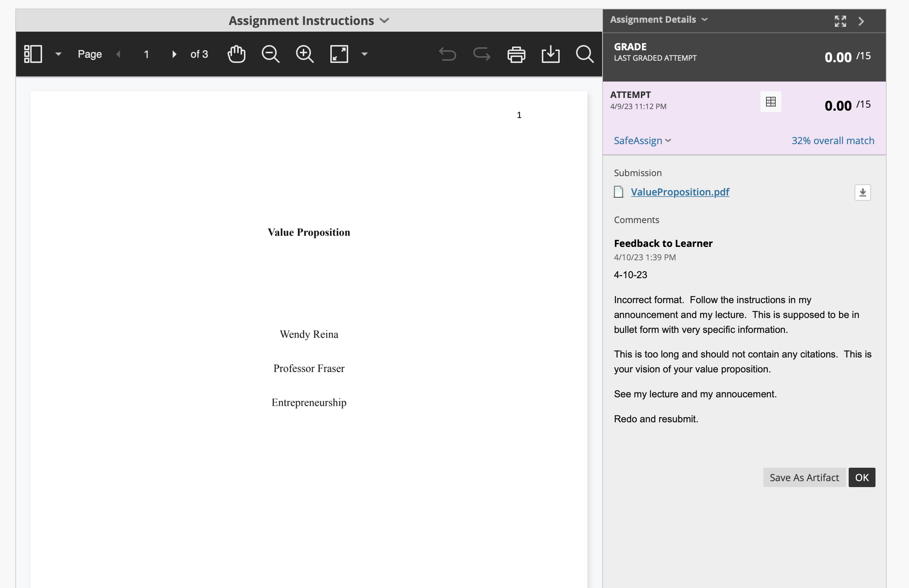The width and height of the screenshot is (909, 588).
Task: Expand the SafeAssign section
Action: coord(642,140)
